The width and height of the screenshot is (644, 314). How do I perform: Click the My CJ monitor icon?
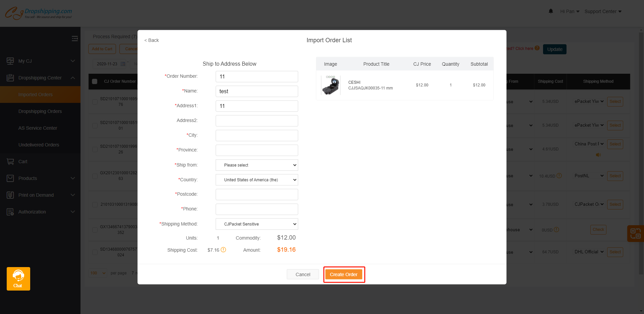pyautogui.click(x=10, y=61)
